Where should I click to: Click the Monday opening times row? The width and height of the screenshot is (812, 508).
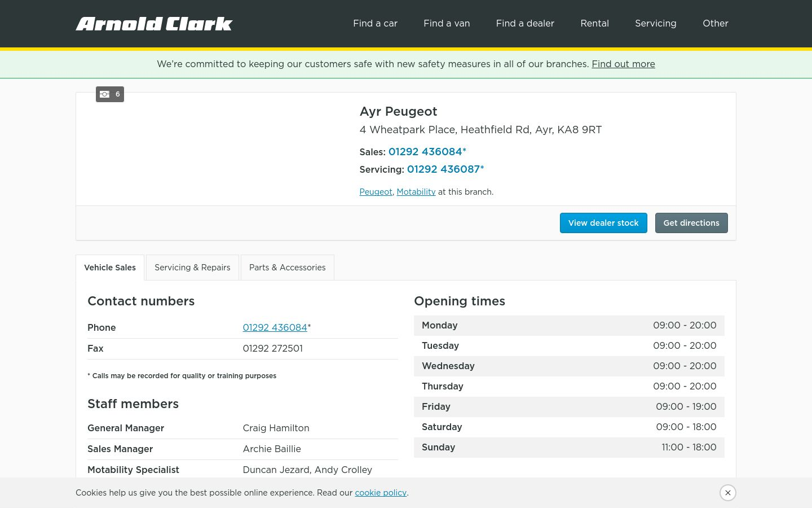(569, 326)
